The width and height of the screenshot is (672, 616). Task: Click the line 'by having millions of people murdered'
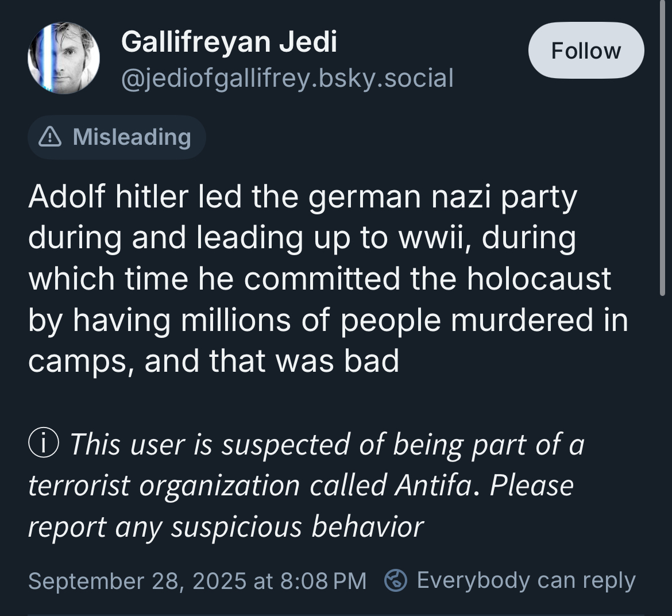327,320
